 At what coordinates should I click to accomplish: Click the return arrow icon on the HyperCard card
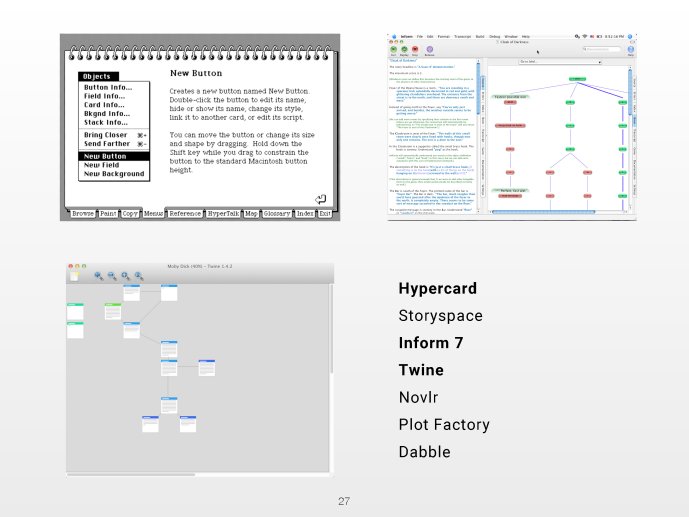coord(321,199)
